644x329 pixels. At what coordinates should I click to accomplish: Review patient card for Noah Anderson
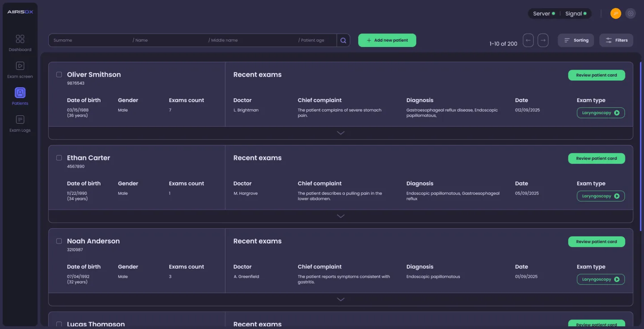pos(597,242)
